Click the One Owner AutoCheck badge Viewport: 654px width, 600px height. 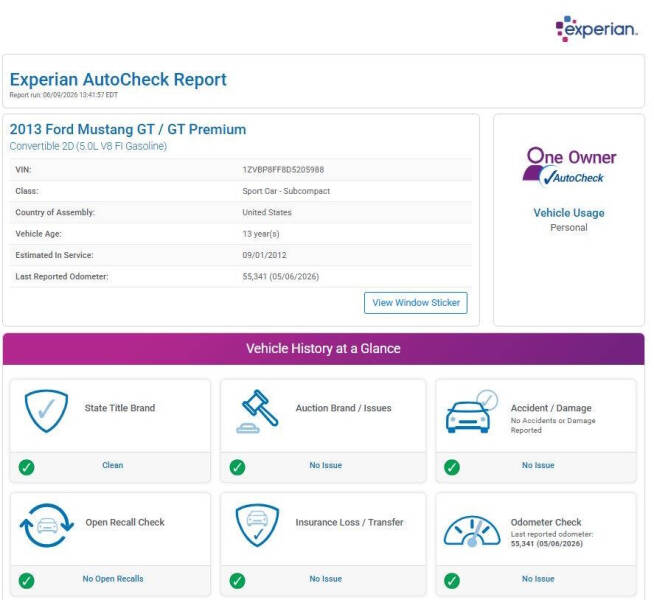tap(569, 166)
